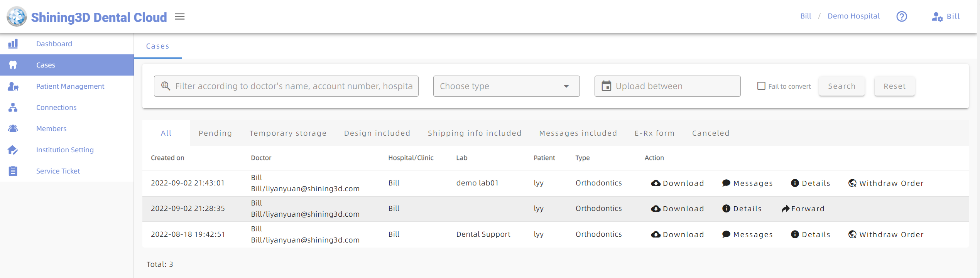Click the Members group icon

(13, 129)
